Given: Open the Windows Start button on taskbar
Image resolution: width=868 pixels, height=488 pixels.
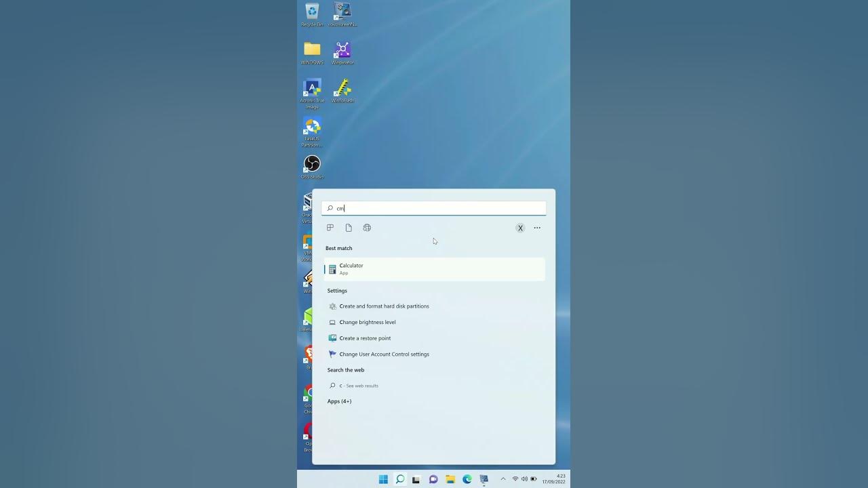Looking at the screenshot, I should click(x=383, y=479).
